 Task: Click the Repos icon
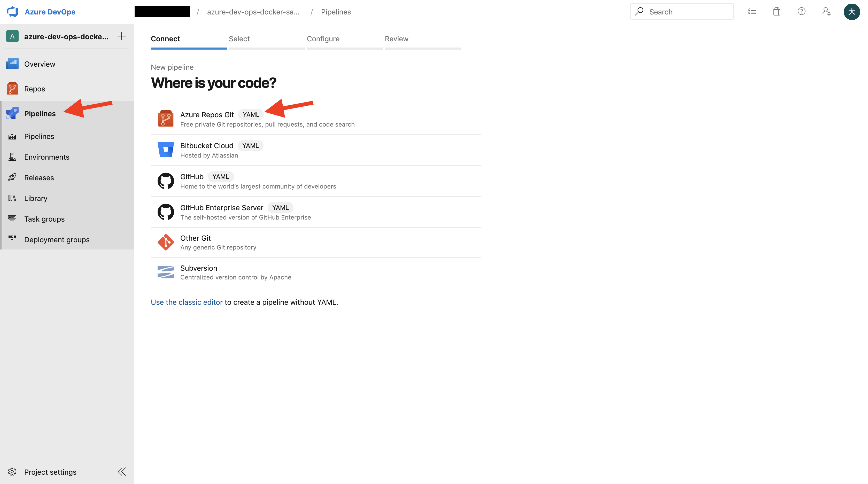tap(12, 89)
